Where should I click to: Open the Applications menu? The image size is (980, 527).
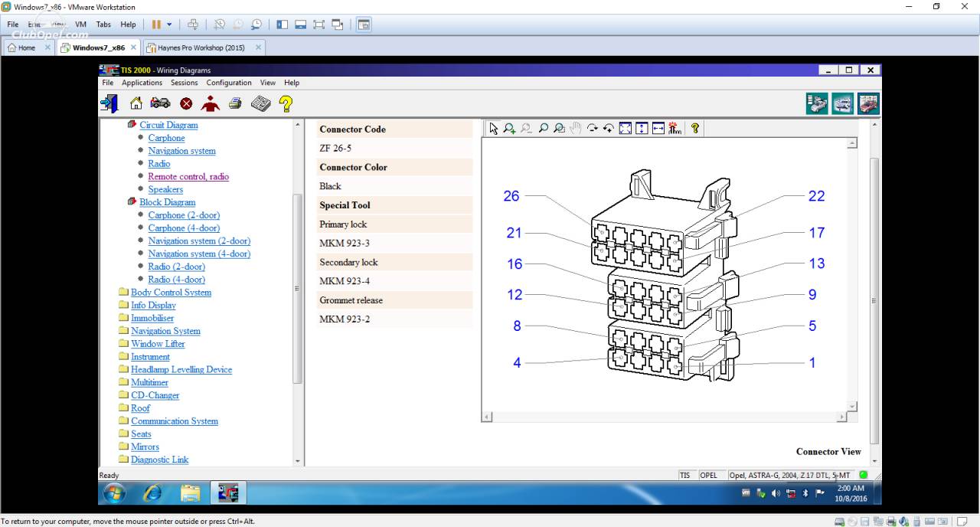tap(142, 83)
